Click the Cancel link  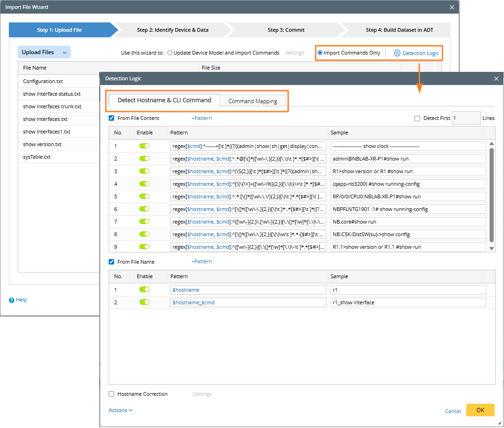point(453,411)
